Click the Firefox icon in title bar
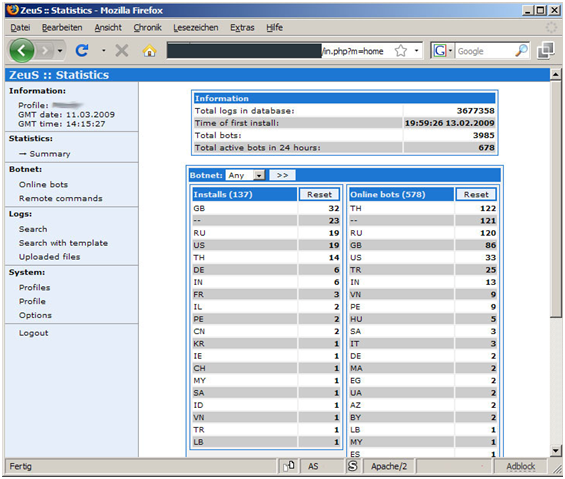Viewport: 565px width, 479px height. click(13, 9)
